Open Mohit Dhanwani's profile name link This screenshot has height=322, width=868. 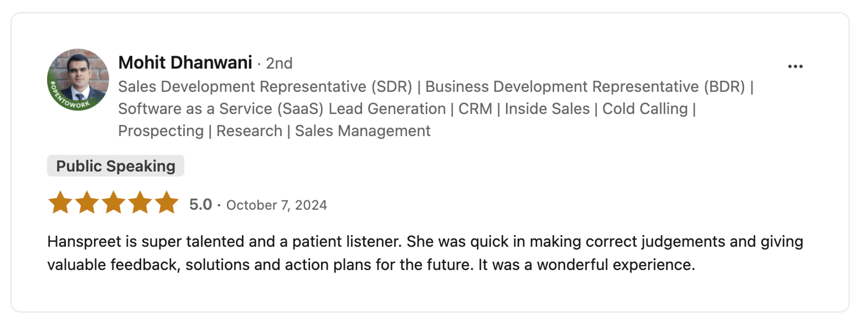pos(185,62)
